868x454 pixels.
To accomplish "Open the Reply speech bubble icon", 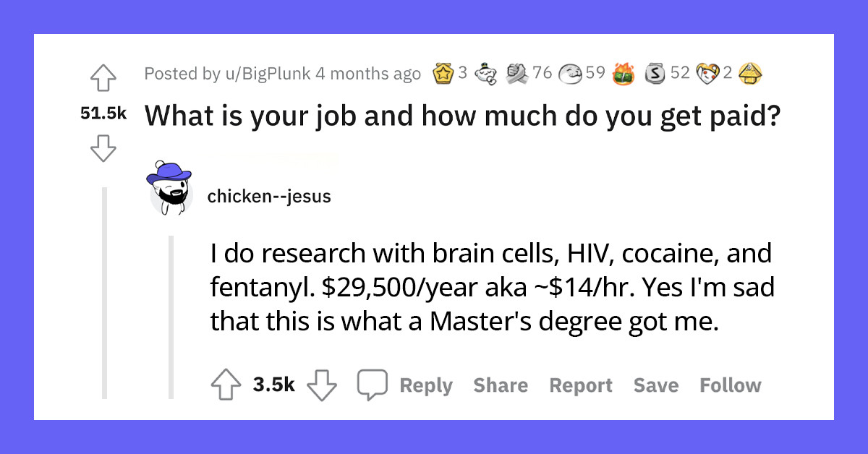I will point(373,384).
